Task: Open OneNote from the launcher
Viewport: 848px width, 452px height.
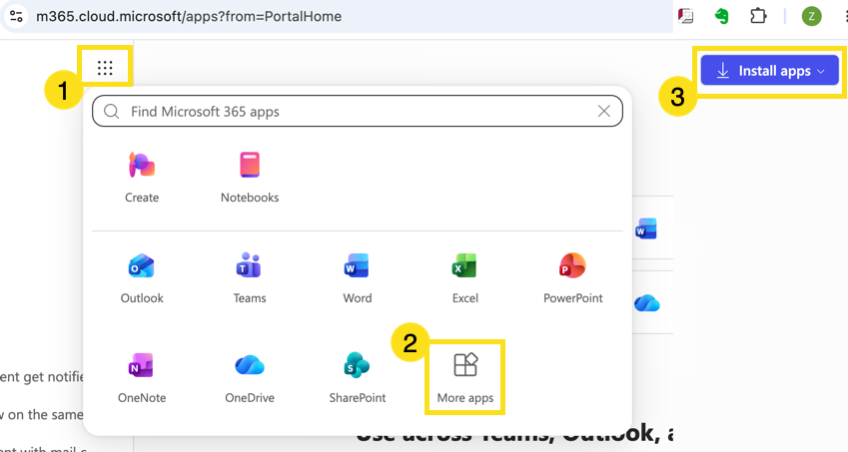Action: pos(142,378)
